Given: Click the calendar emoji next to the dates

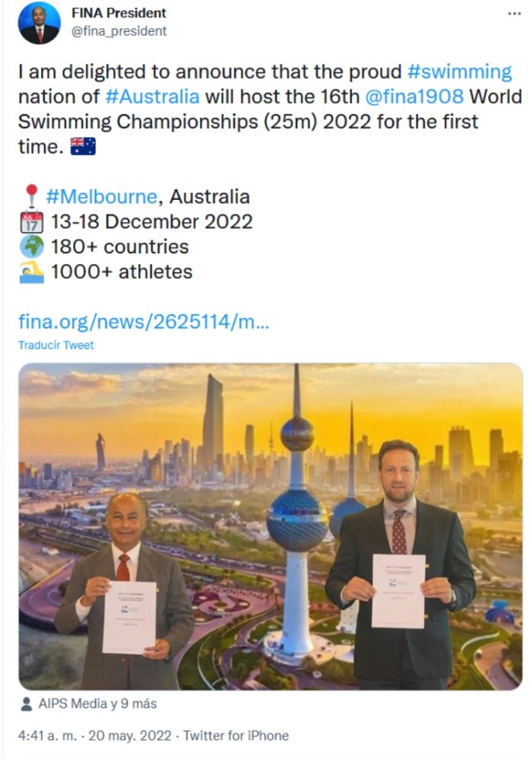Looking at the screenshot, I should point(31,221).
